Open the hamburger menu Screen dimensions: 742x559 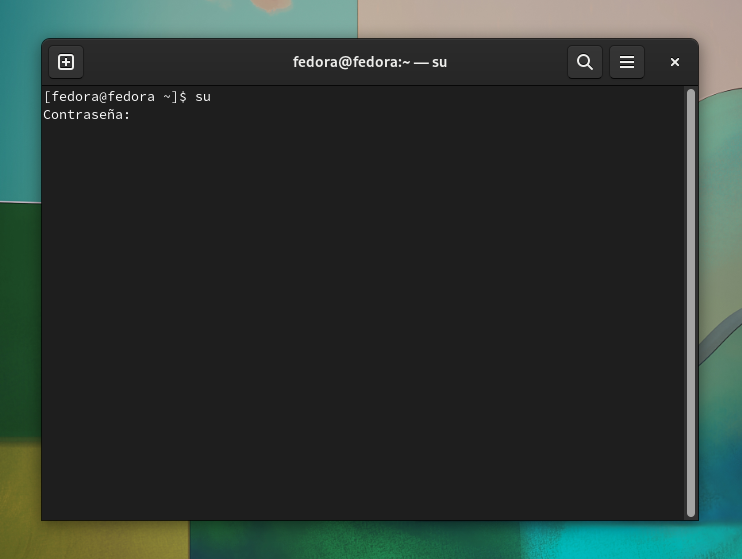(x=627, y=62)
